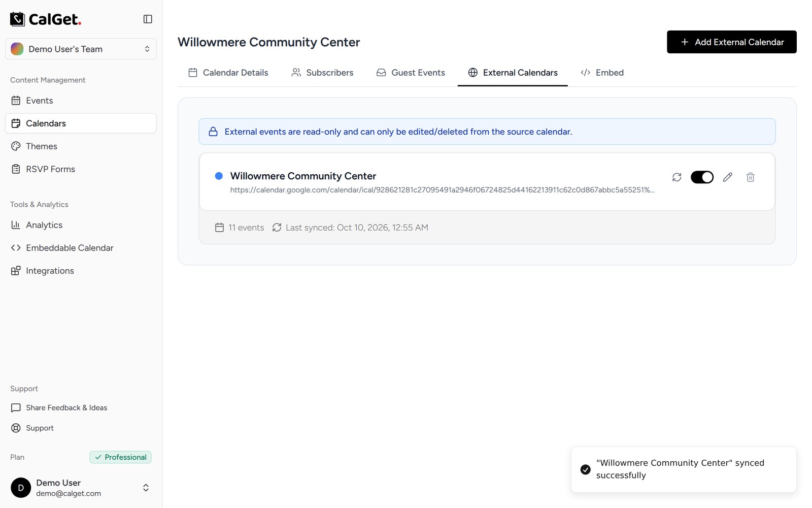Viewport: 812px width, 508px height.
Task: Open Analytics section
Action: point(81,225)
